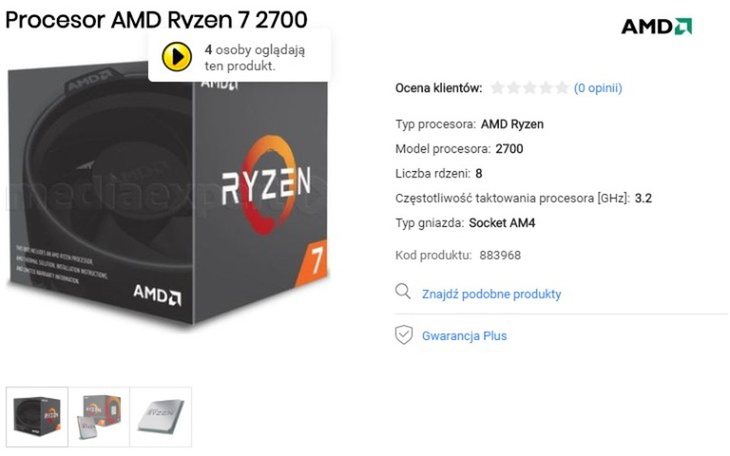Select the first rating star
The image size is (730, 456).
497,88
